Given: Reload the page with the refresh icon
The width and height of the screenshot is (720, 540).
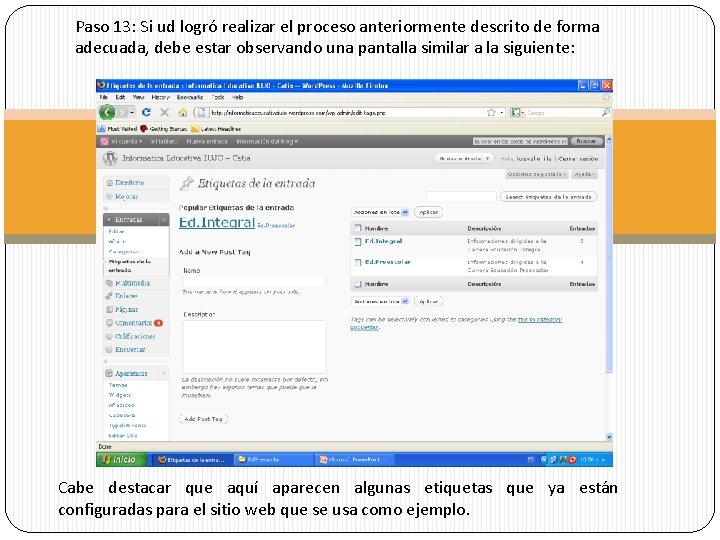Looking at the screenshot, I should 146,112.
